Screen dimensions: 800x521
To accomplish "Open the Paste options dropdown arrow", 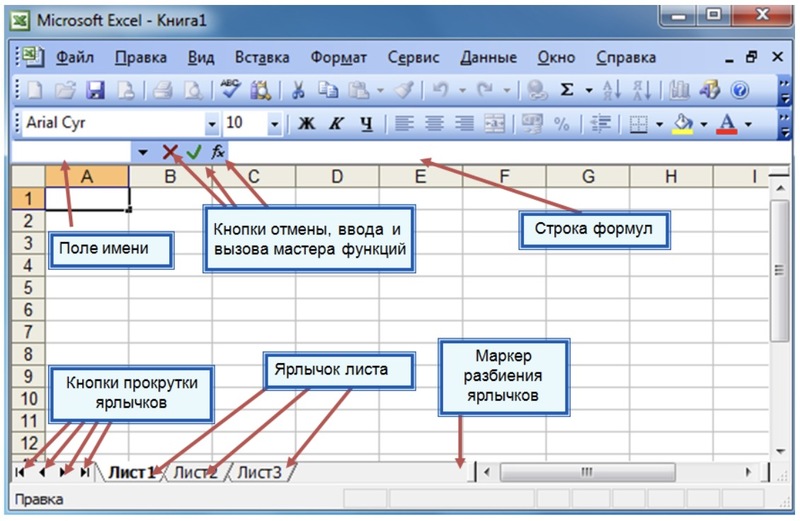I will pos(380,91).
